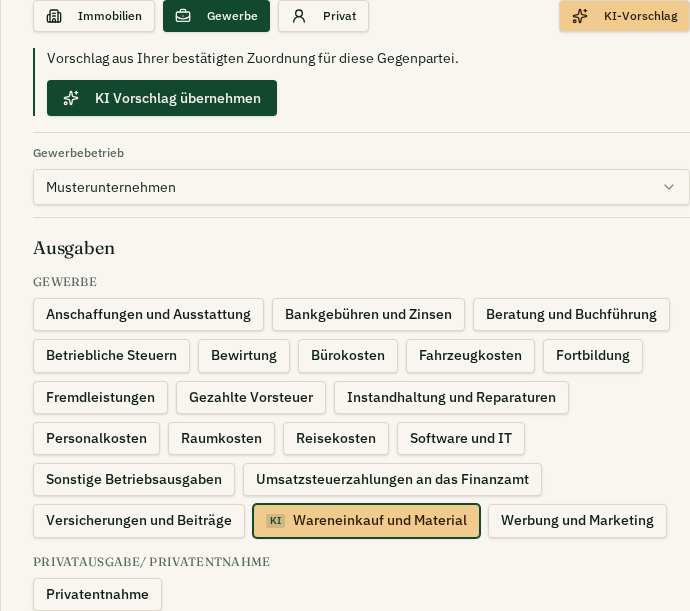Image resolution: width=690 pixels, height=611 pixels.
Task: Click the chevron of Gewerbebetrieb dropdown
Action: (x=669, y=187)
